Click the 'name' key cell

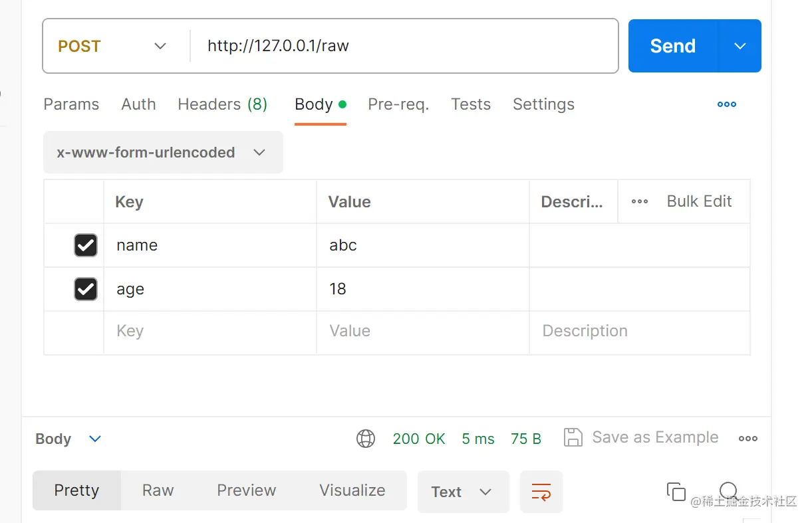pos(210,245)
